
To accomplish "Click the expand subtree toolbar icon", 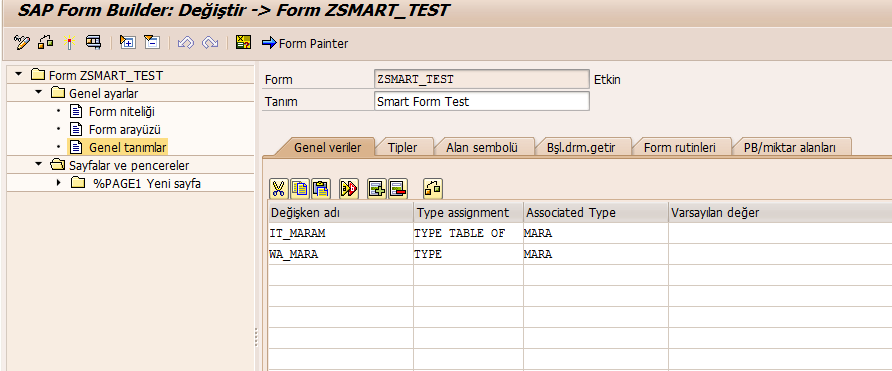I will [x=127, y=43].
